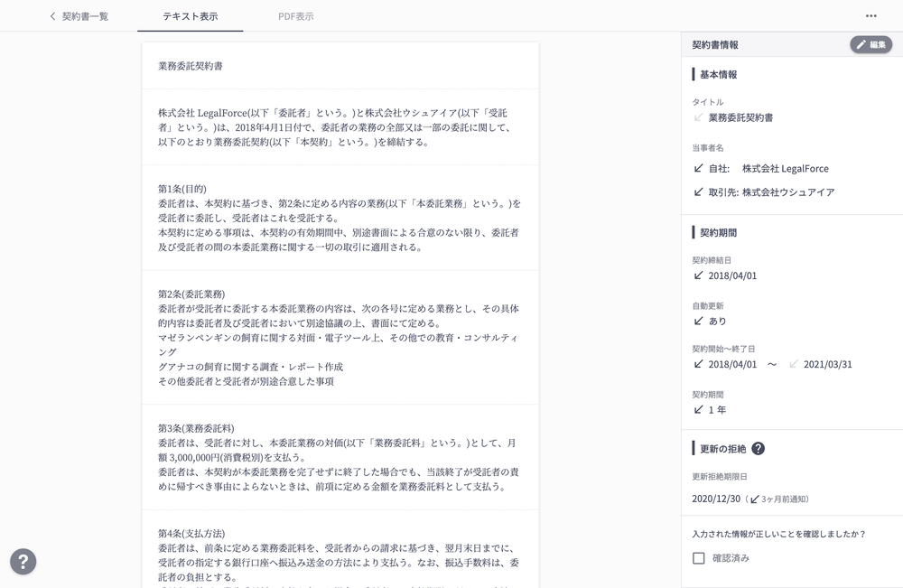Click the help icon next to 更新の拒絶
This screenshot has width=903, height=588.
tap(759, 449)
